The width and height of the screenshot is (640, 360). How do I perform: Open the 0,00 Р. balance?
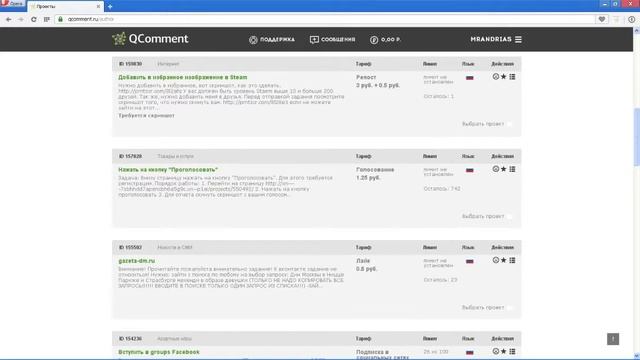point(385,40)
